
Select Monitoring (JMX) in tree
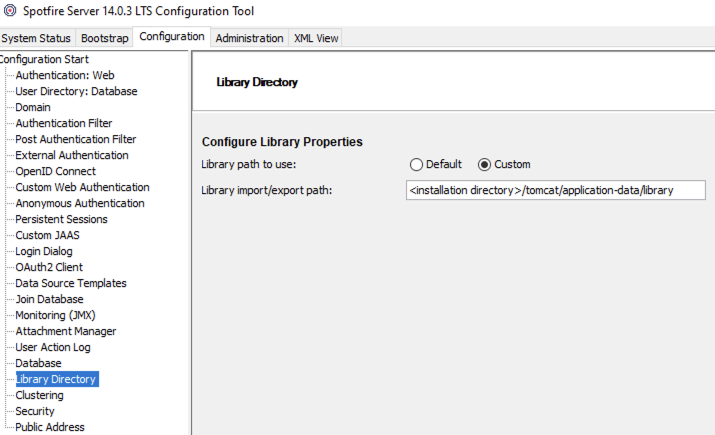(55, 315)
